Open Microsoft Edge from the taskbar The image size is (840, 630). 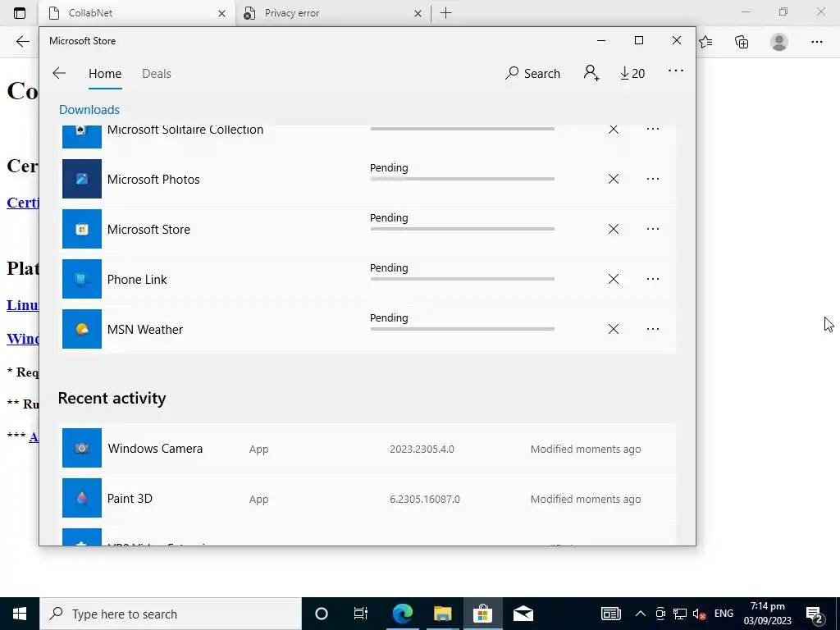(x=402, y=614)
